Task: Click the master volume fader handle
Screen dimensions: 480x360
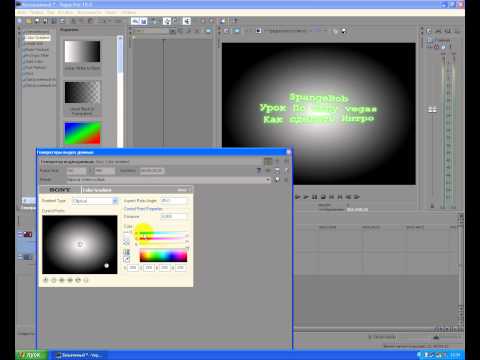Action: click(x=432, y=110)
